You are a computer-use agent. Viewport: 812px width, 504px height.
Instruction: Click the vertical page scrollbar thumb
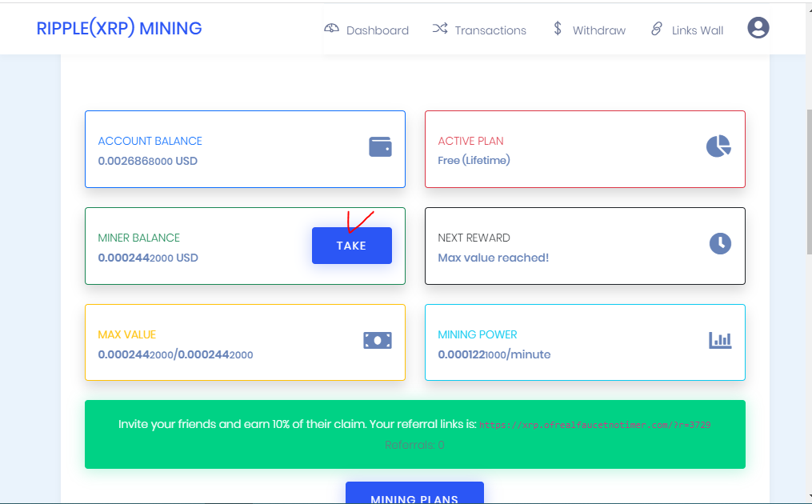pos(809,182)
